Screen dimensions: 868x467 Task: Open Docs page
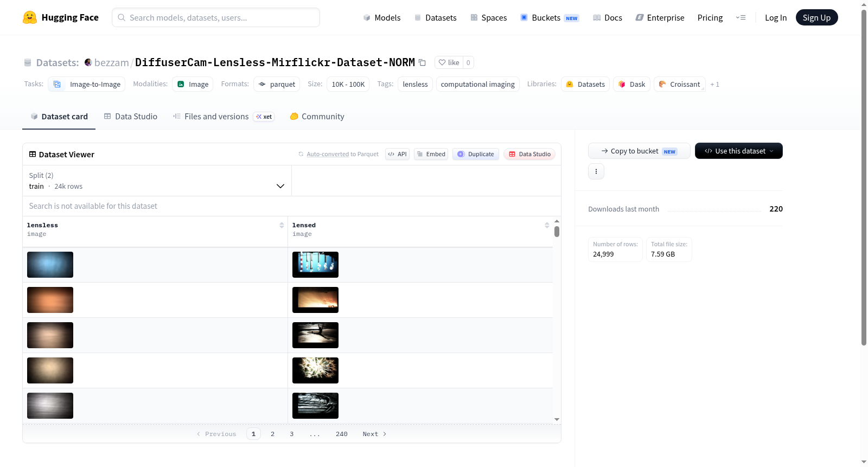point(608,17)
